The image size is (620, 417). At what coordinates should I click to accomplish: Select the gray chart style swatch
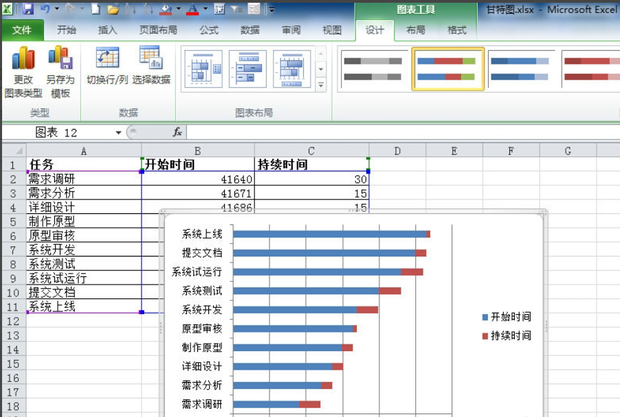(375, 69)
